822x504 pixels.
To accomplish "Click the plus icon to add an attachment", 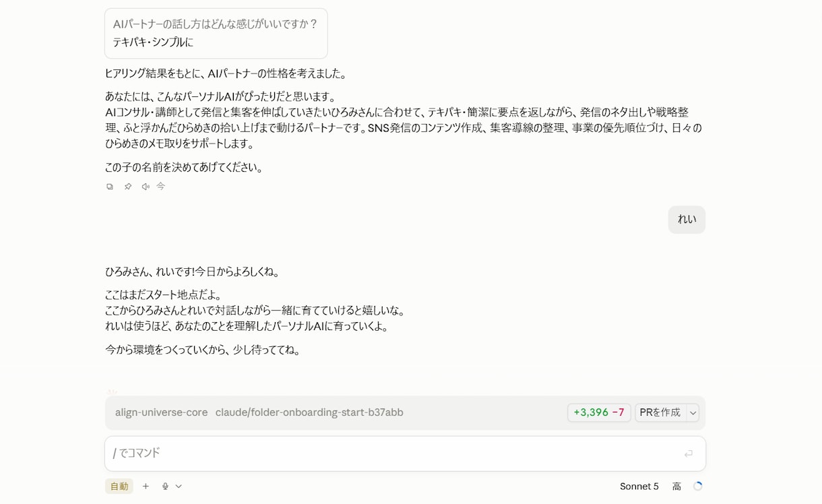I will pyautogui.click(x=146, y=486).
